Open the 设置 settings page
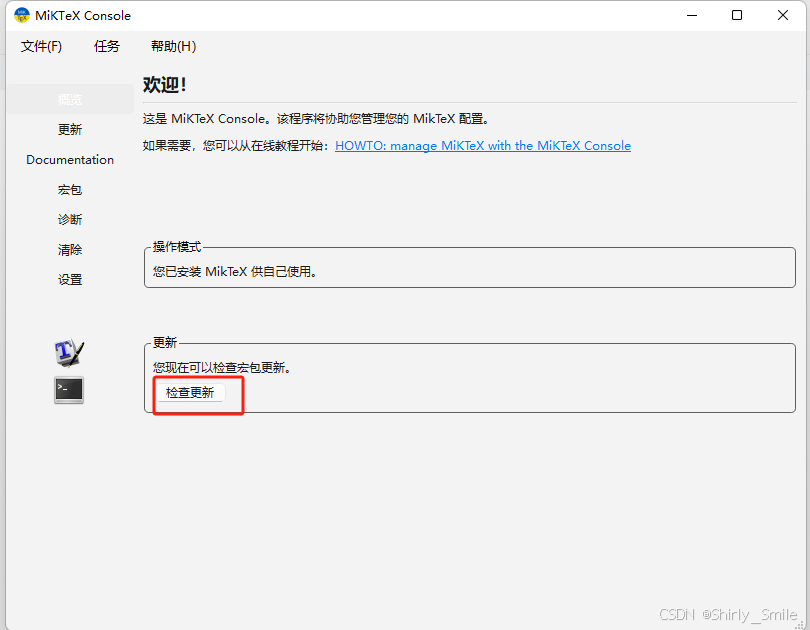The image size is (810, 630). [x=70, y=280]
